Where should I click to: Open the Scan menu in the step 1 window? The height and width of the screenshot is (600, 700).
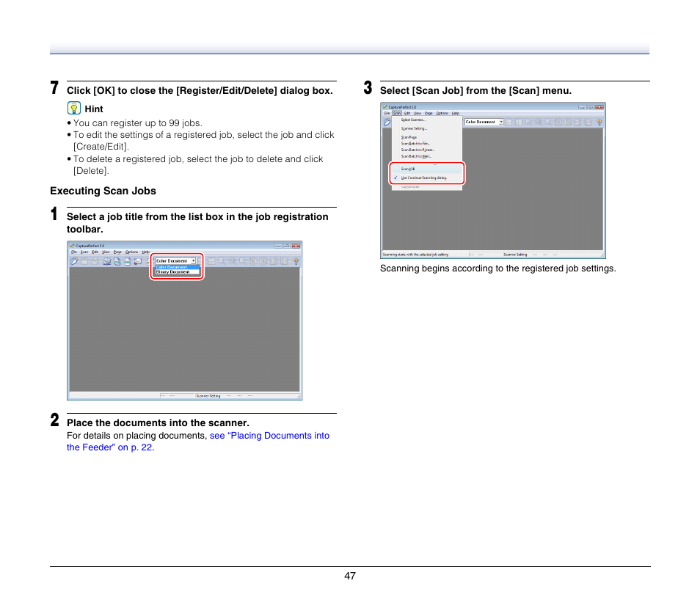click(x=84, y=252)
